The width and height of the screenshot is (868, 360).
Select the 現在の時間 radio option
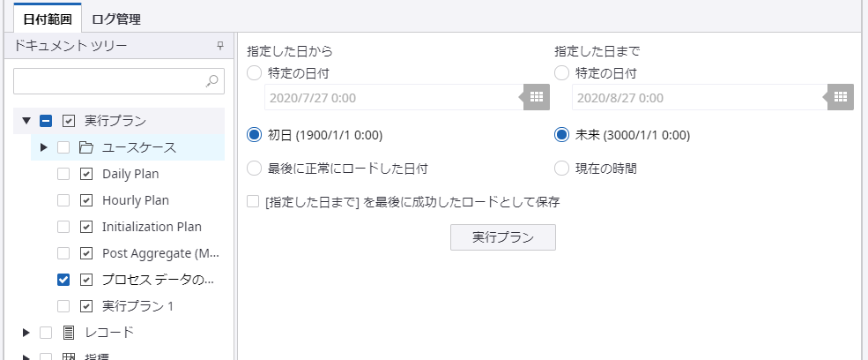point(561,167)
